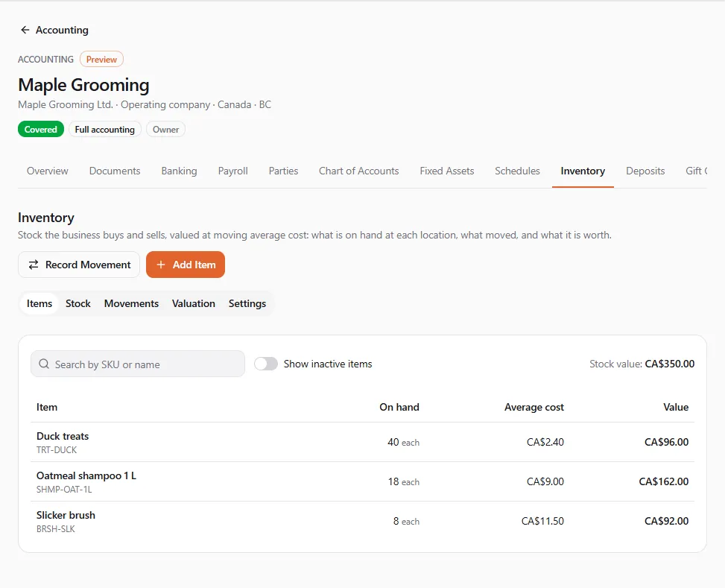Switch to Fixed Assets tab
Image resolution: width=725 pixels, height=588 pixels.
(447, 171)
